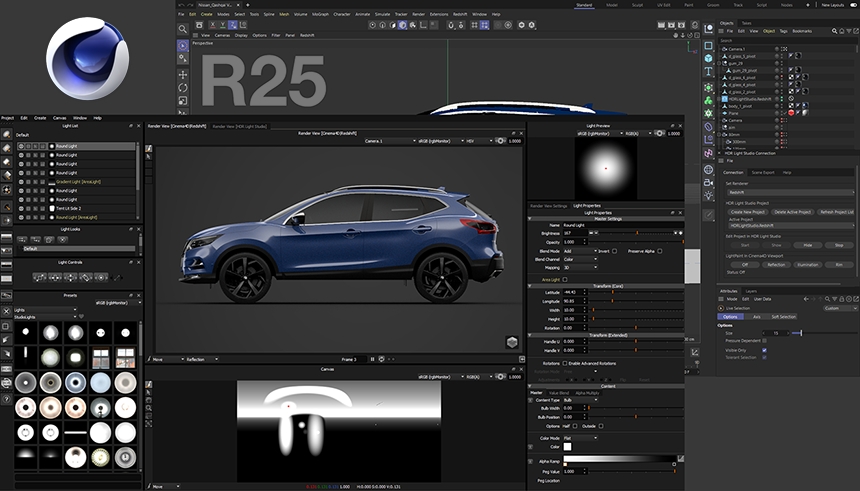The height and width of the screenshot is (491, 860).
Task: Click the Illumination LightPaint button
Action: pyautogui.click(x=807, y=264)
